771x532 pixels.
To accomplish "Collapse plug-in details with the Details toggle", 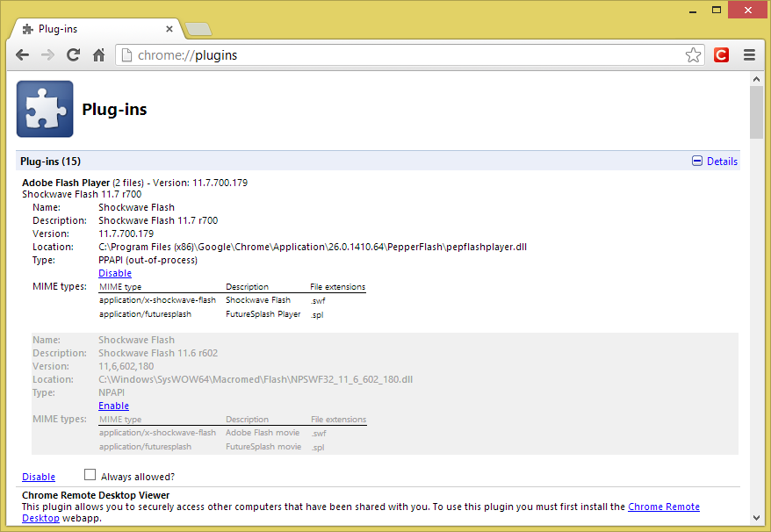I will pos(715,162).
